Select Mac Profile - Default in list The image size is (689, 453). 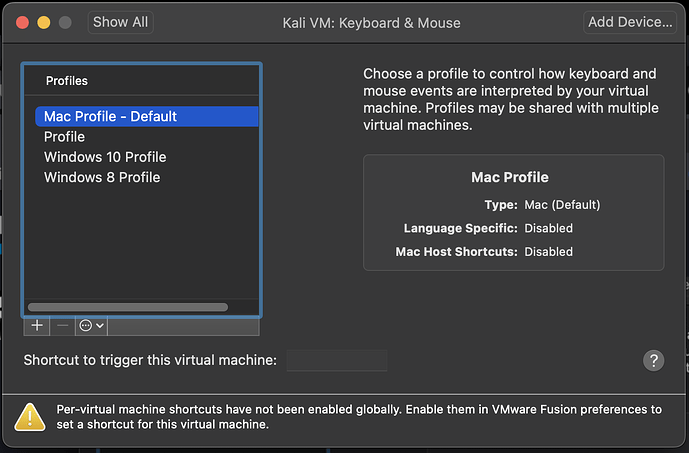tap(147, 116)
